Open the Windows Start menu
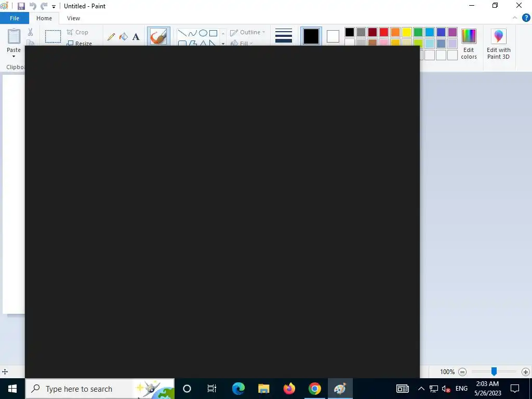The width and height of the screenshot is (532, 399). coord(12,389)
